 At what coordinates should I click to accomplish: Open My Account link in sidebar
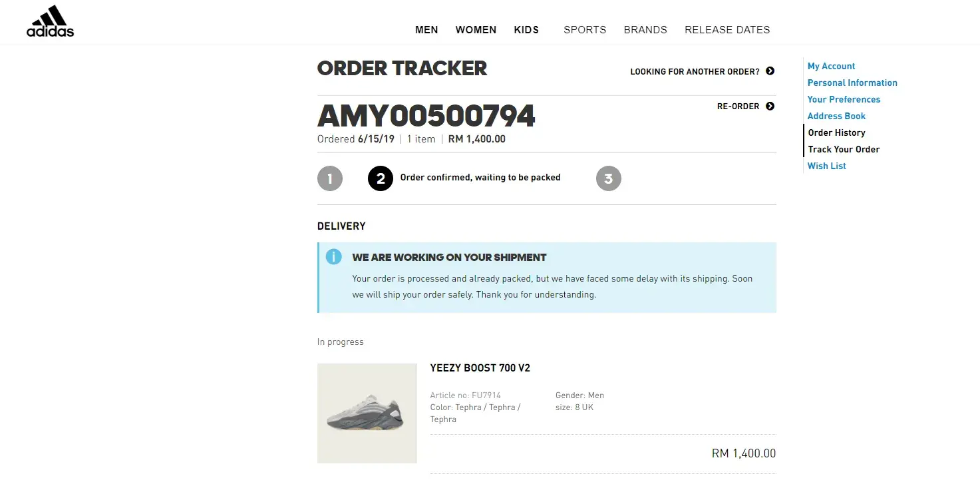(x=831, y=67)
